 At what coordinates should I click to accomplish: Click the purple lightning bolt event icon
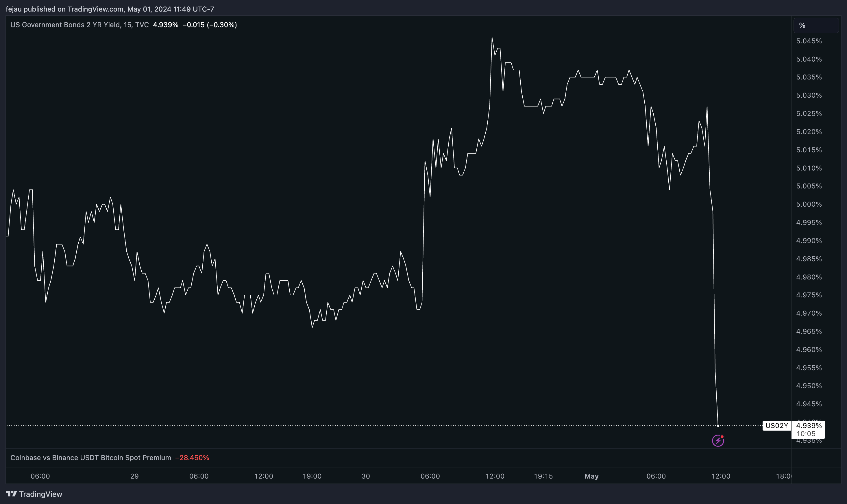coord(718,441)
